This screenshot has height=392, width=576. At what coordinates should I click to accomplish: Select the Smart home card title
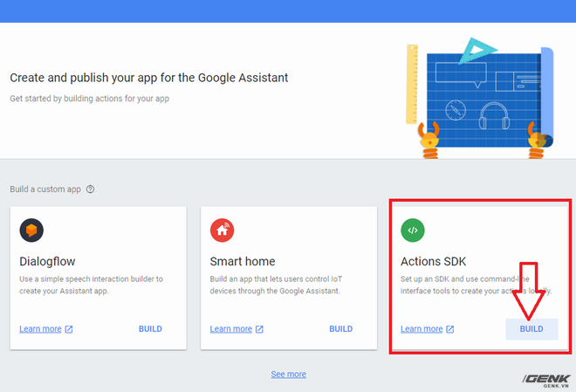[243, 261]
